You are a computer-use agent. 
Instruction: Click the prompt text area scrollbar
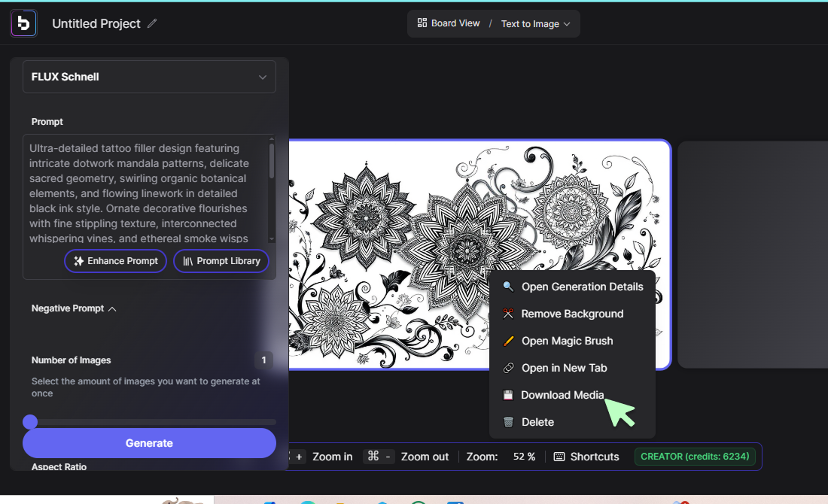[x=272, y=161]
